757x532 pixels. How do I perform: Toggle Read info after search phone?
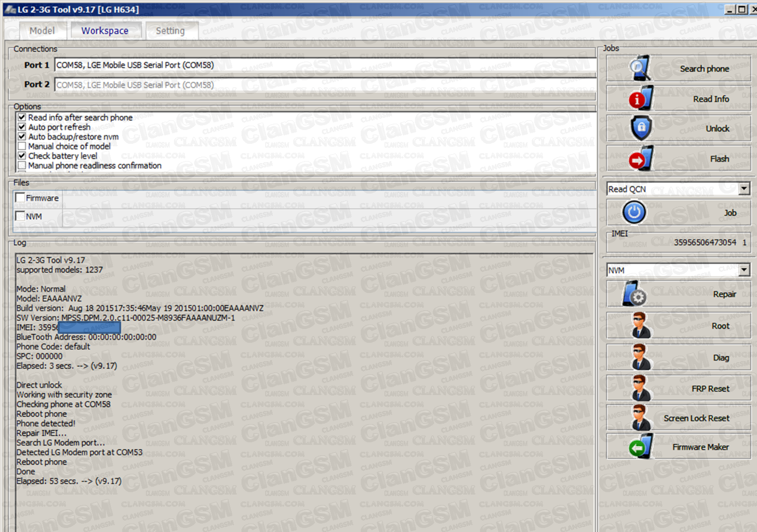pyautogui.click(x=22, y=117)
